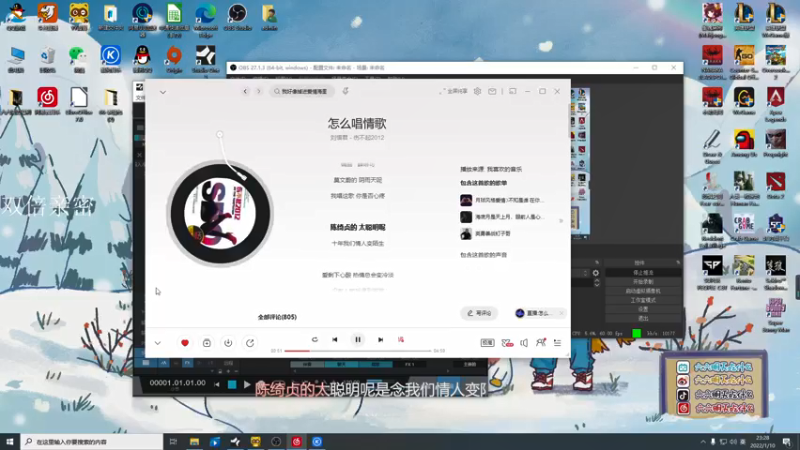Click the write comment button
Viewport: 800px width, 450px height.
click(479, 313)
